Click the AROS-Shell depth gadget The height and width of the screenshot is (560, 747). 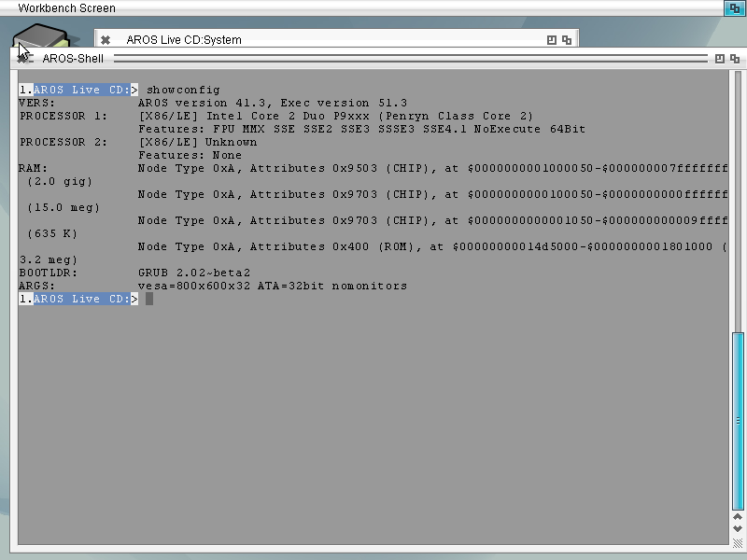click(735, 59)
